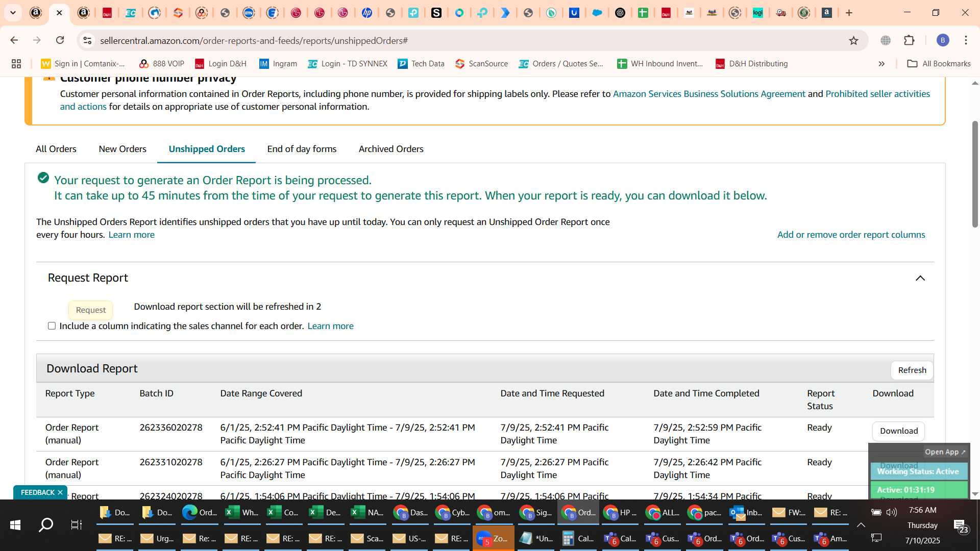
Task: Reload the Seller Central page
Action: pos(60,40)
